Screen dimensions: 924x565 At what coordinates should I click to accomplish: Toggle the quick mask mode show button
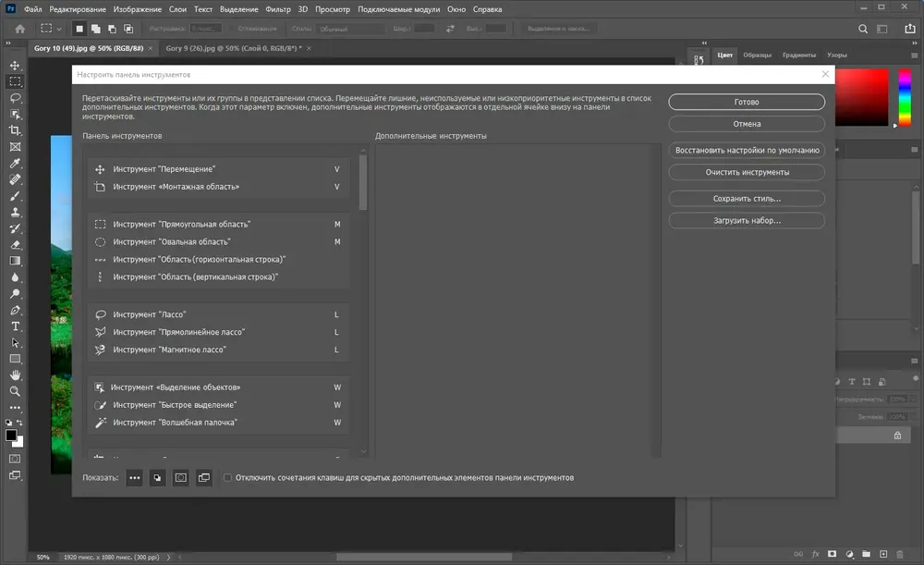click(181, 478)
